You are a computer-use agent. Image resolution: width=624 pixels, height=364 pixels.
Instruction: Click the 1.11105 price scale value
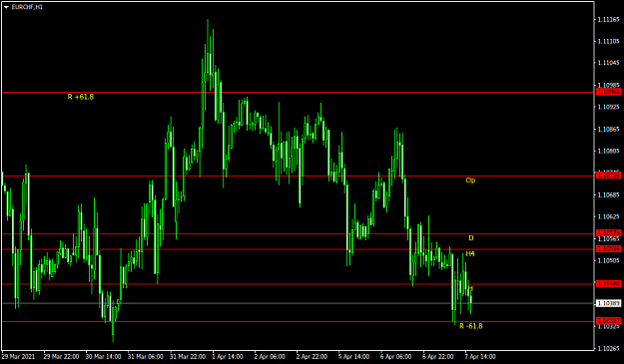coord(608,41)
